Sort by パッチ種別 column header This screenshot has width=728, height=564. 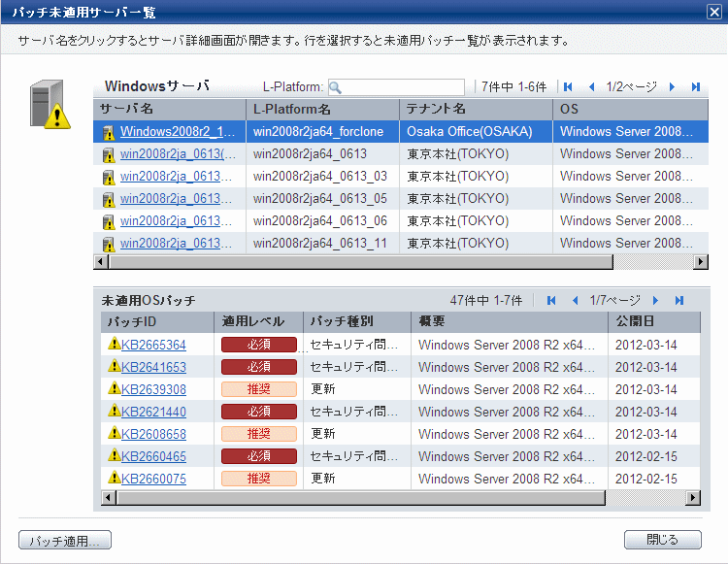(357, 321)
